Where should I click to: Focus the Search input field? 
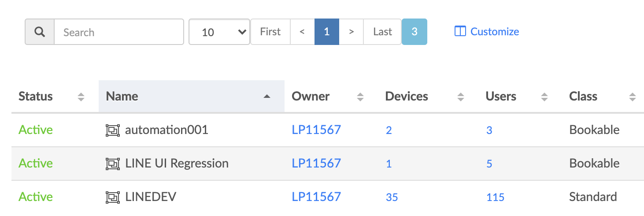click(118, 32)
